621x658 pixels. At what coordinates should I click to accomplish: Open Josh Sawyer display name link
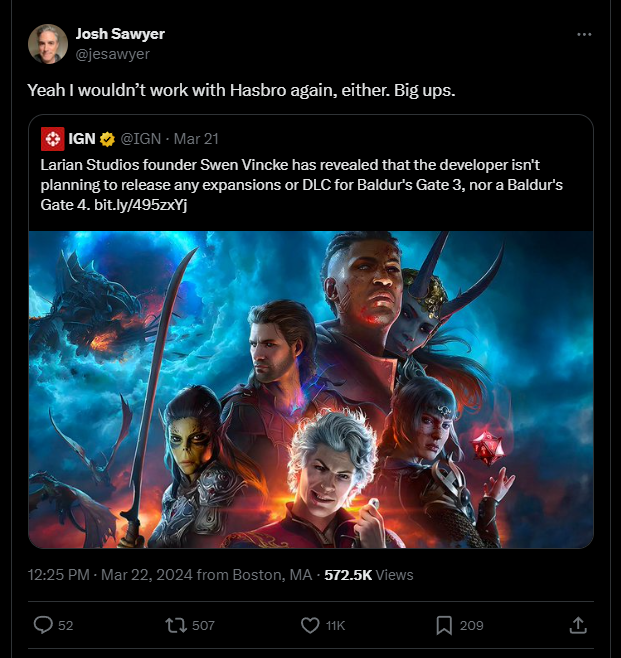[x=120, y=34]
